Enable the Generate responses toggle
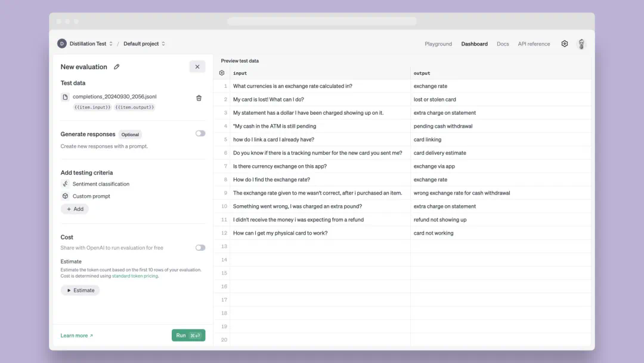This screenshot has height=363, width=644. click(200, 134)
